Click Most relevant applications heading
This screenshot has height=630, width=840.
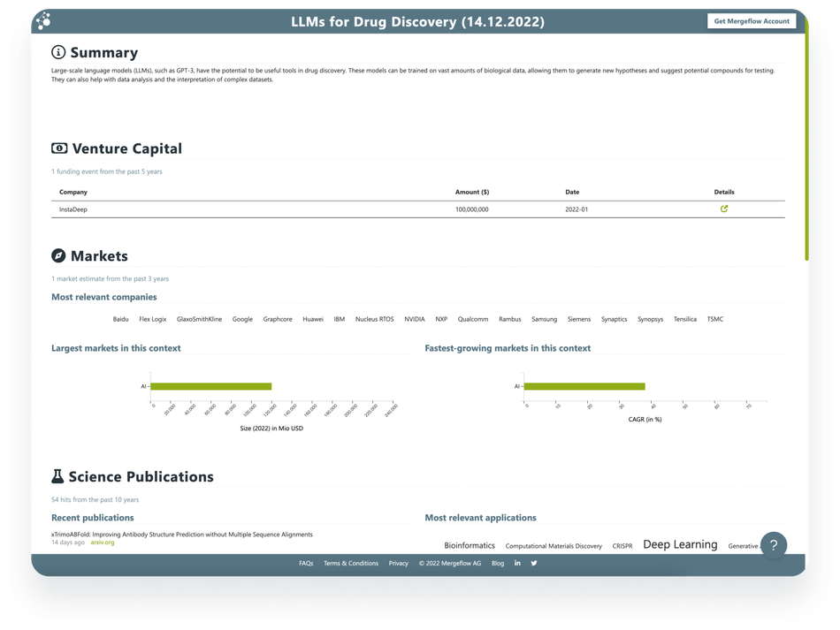tap(480, 518)
